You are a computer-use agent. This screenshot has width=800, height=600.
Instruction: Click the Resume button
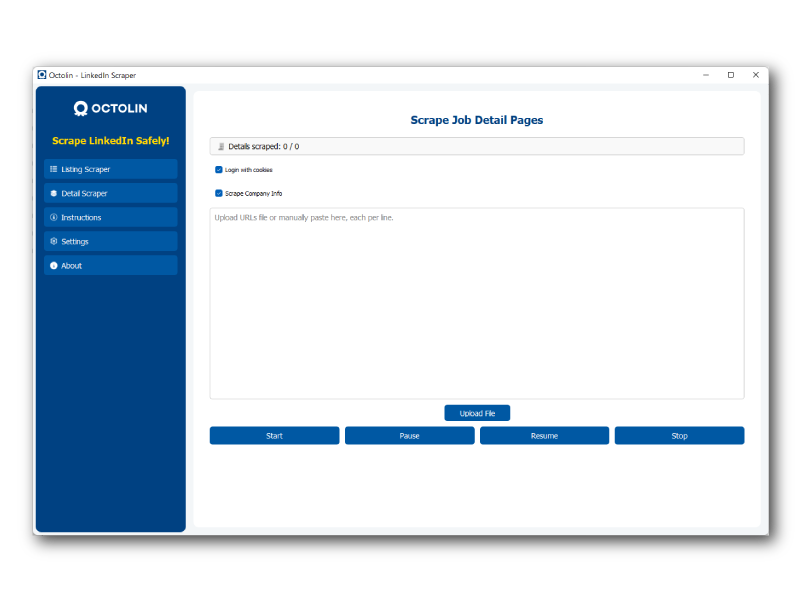[x=544, y=436]
